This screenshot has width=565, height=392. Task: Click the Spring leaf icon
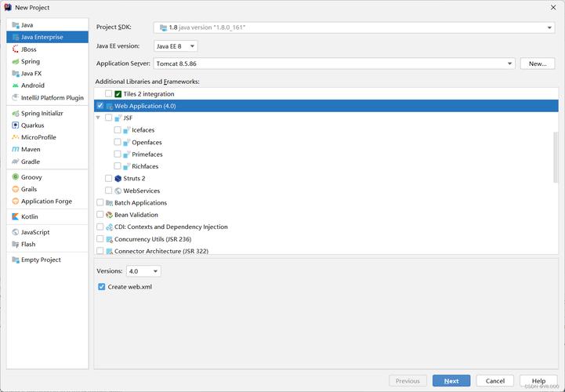16,61
